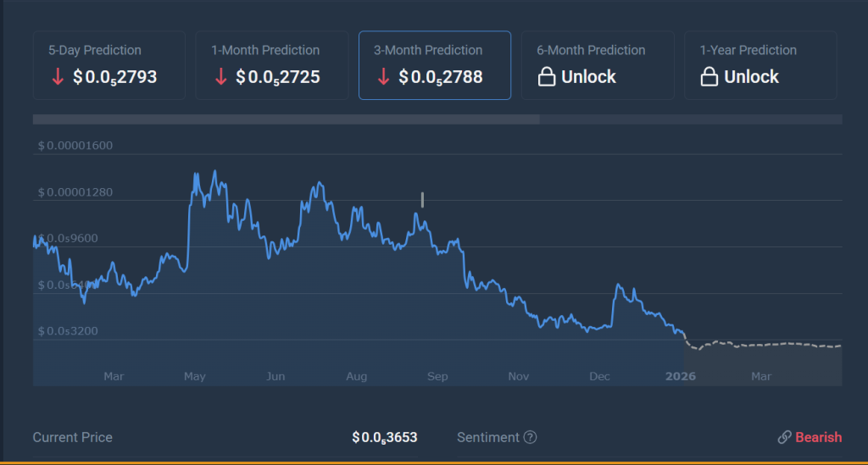Click the Current Price value $0.0₅3653
The width and height of the screenshot is (868, 465).
pos(385,438)
